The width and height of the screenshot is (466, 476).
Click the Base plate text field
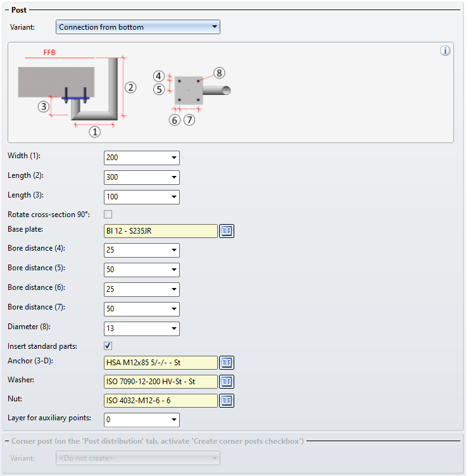pos(160,231)
